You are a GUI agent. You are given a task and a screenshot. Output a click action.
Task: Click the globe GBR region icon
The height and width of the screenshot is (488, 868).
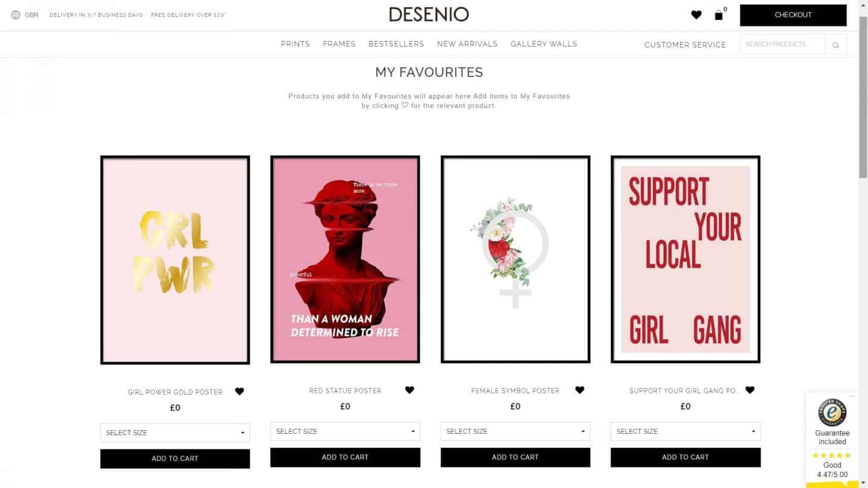(16, 14)
